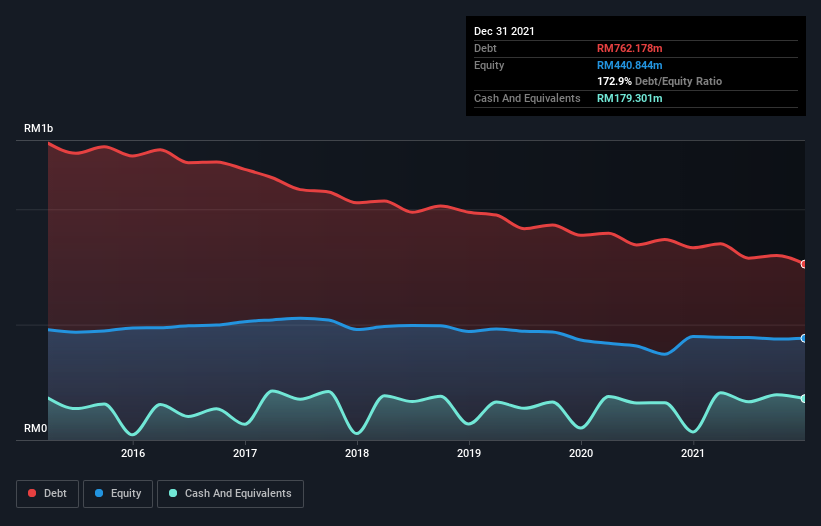Viewport: 821px width, 526px height.
Task: Select the teal Cash endpoint marker
Action: (804, 399)
